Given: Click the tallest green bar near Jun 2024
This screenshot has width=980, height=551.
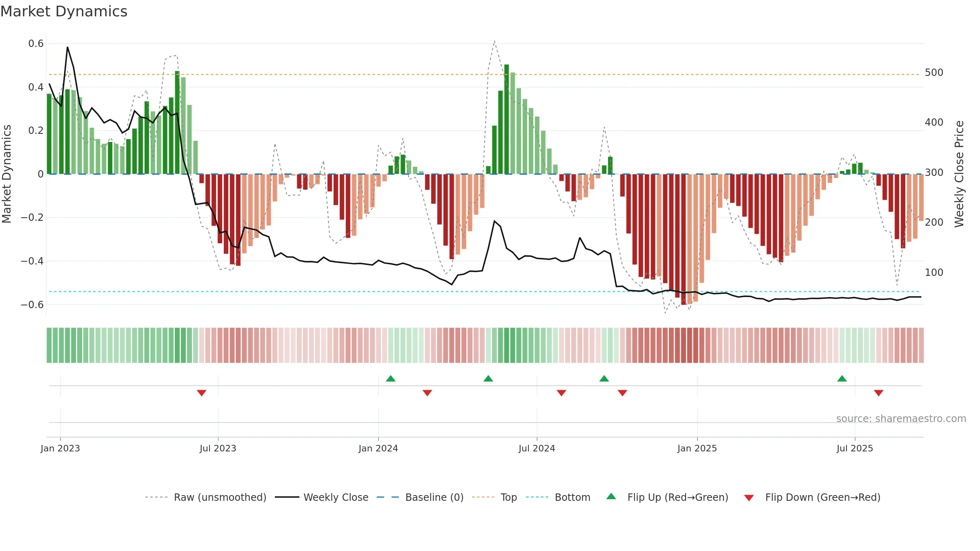Looking at the screenshot, I should click(x=507, y=119).
